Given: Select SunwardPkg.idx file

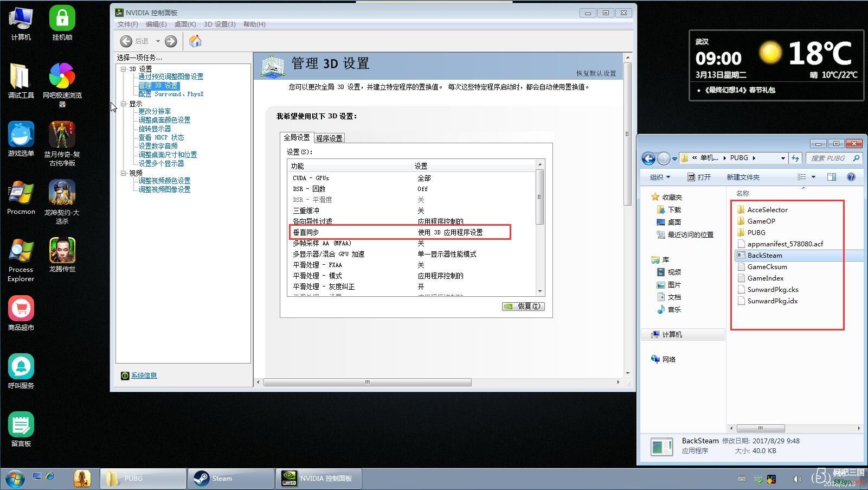Looking at the screenshot, I should pyautogui.click(x=767, y=301).
